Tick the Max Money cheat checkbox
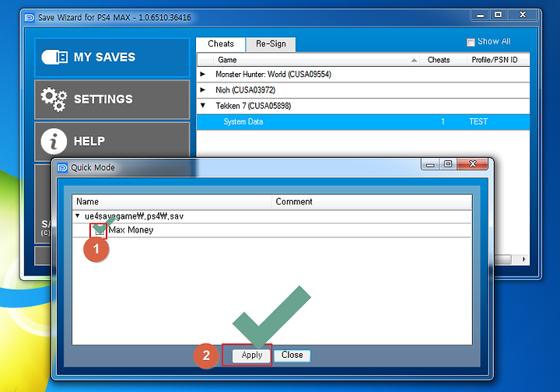Viewport: 560px width, 392px height. point(100,231)
